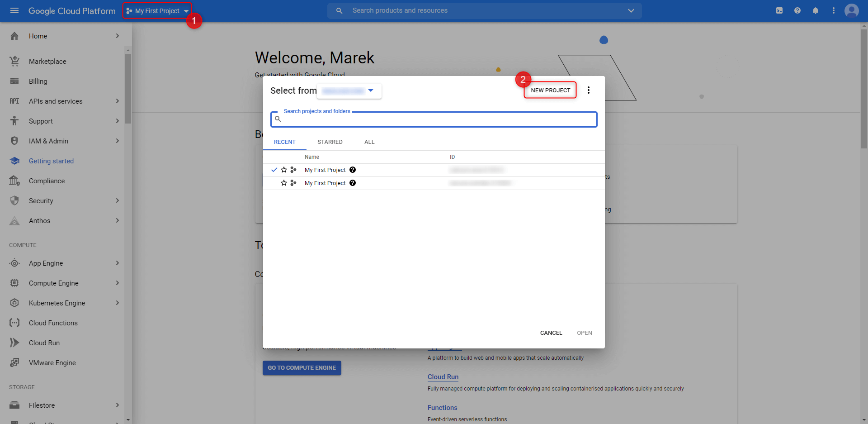Open My First Project selector in top bar

(x=157, y=11)
